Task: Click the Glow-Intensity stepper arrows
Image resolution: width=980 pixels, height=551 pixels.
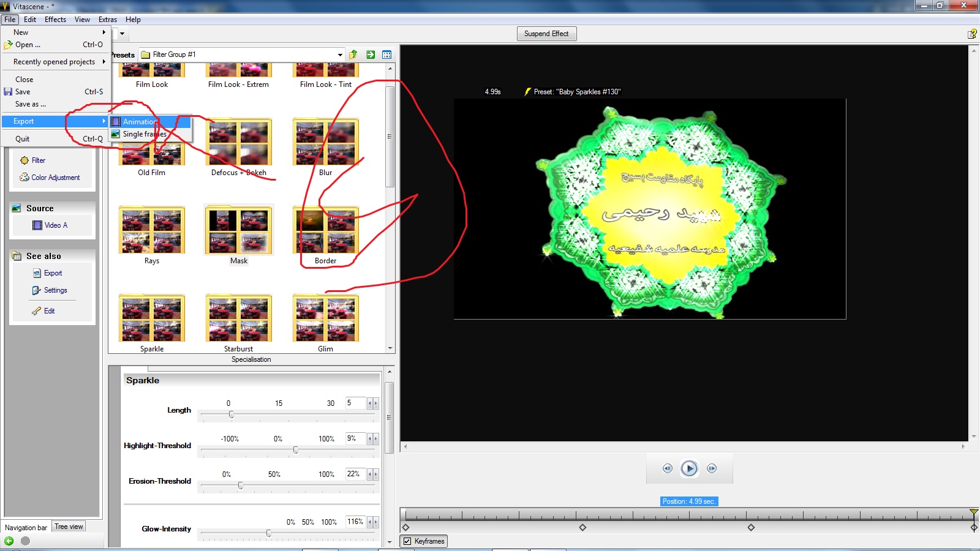Action: coord(373,522)
